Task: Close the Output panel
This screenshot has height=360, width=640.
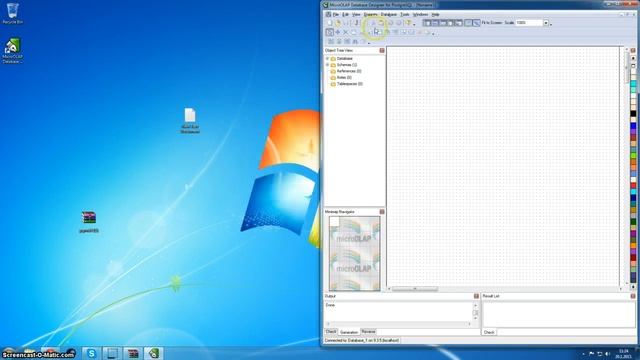Action: point(476,296)
